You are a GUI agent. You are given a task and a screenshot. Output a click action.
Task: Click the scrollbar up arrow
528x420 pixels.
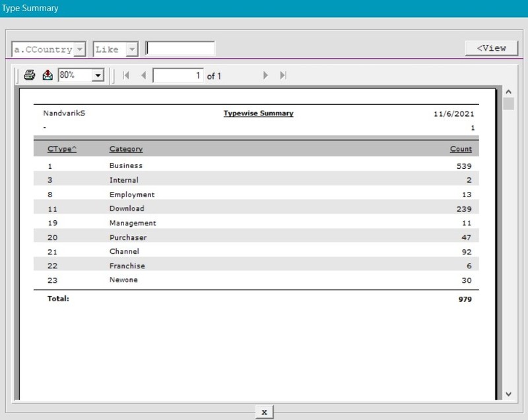[508, 92]
